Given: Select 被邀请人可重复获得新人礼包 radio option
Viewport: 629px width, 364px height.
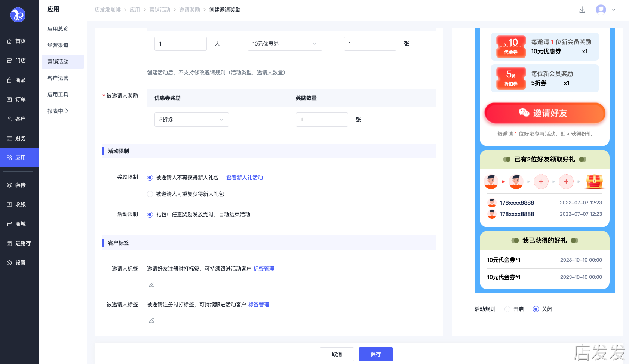Looking at the screenshot, I should (x=150, y=194).
